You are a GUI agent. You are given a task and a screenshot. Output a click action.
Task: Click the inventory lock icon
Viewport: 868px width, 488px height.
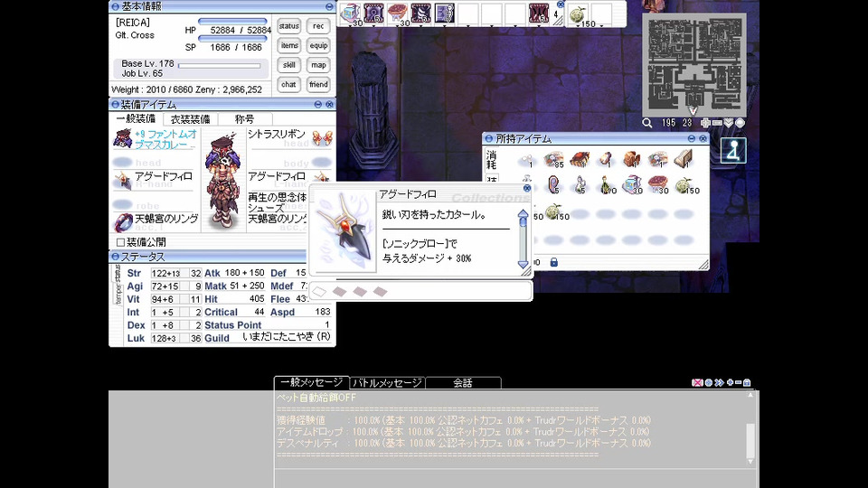(553, 262)
